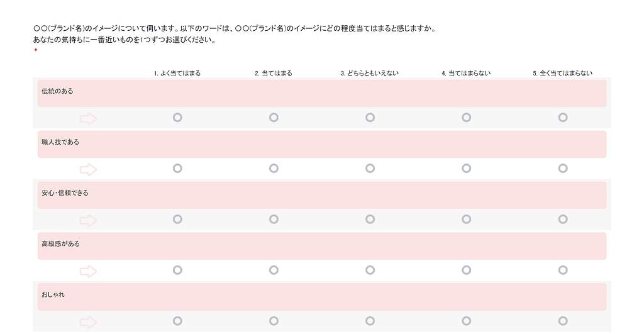Click the arrow icon under 伝統のある

(x=88, y=118)
